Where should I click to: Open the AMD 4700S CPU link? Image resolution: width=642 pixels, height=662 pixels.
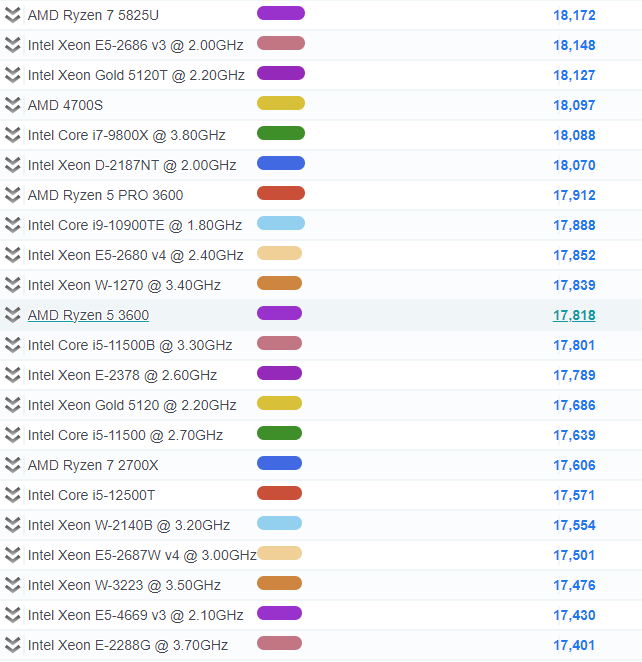[x=65, y=105]
